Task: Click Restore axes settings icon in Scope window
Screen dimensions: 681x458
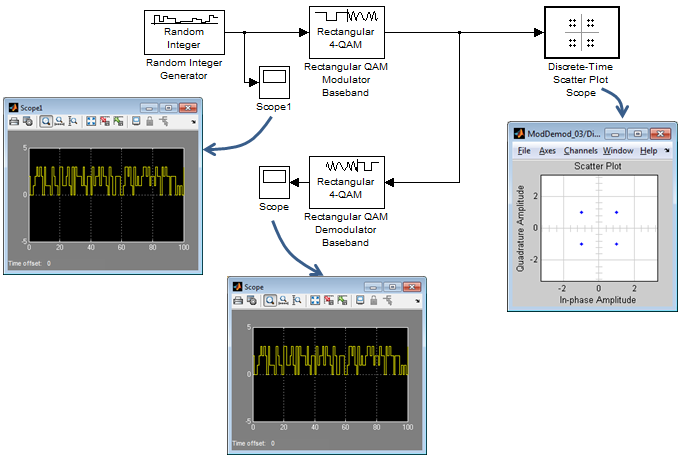Action: tap(342, 300)
